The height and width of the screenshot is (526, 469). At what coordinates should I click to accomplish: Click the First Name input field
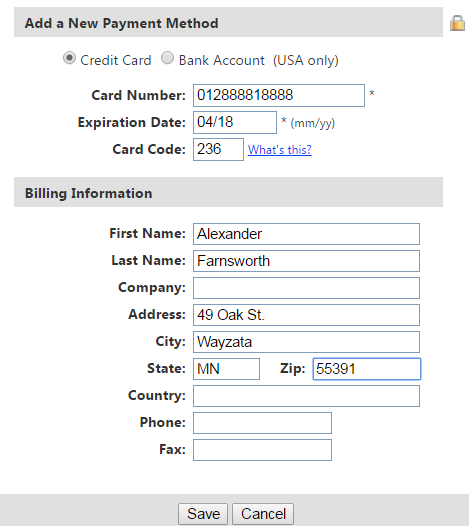[x=306, y=234]
